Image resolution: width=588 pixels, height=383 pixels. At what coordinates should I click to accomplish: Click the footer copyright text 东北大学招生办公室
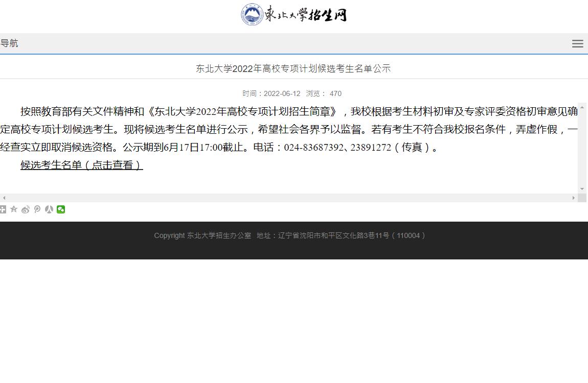219,235
